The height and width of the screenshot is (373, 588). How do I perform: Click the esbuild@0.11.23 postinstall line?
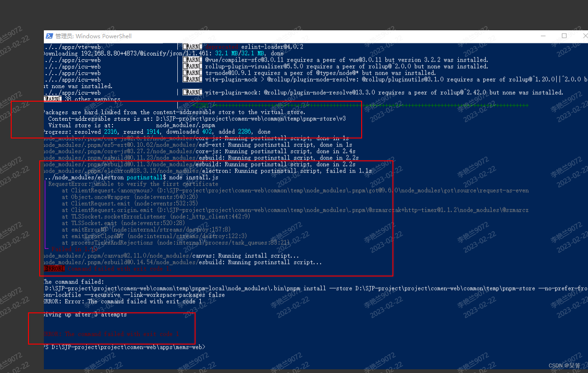(x=201, y=158)
